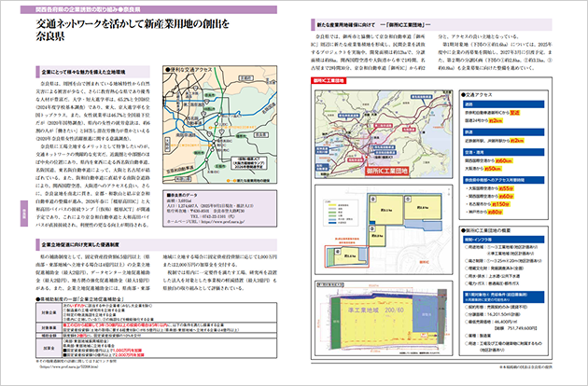Click the square icon beside 御所IC工業団地の概要
588x386 pixels.
[x=439, y=227]
